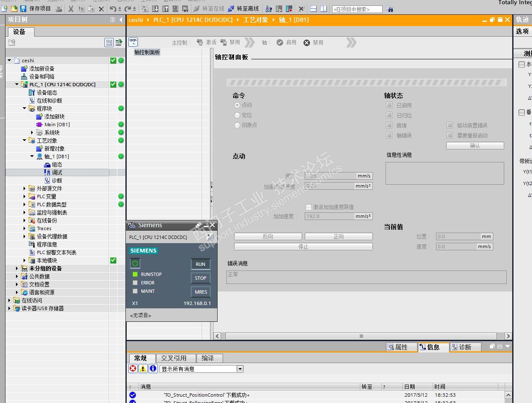Image resolution: width=532 pixels, height=403 pixels.
Task: Split editor horizontally icon
Action: (314, 8)
